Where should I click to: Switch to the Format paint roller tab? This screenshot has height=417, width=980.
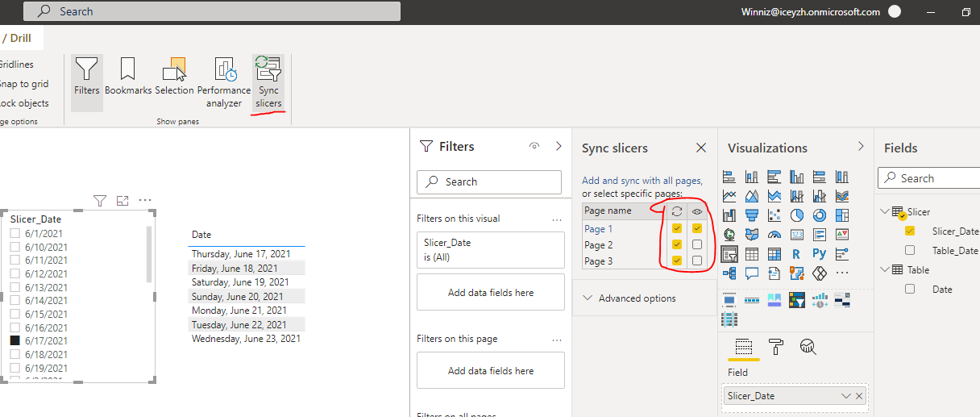tap(776, 347)
